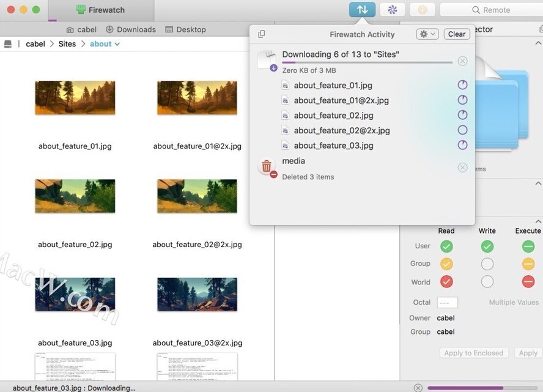Viewport: 543px width, 392px height.
Task: Click the sync pinwheel toolbar button
Action: point(393,10)
